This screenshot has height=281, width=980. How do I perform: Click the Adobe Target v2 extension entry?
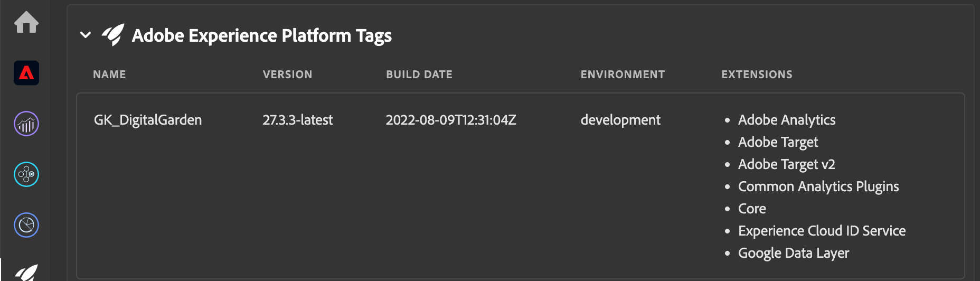(x=786, y=164)
